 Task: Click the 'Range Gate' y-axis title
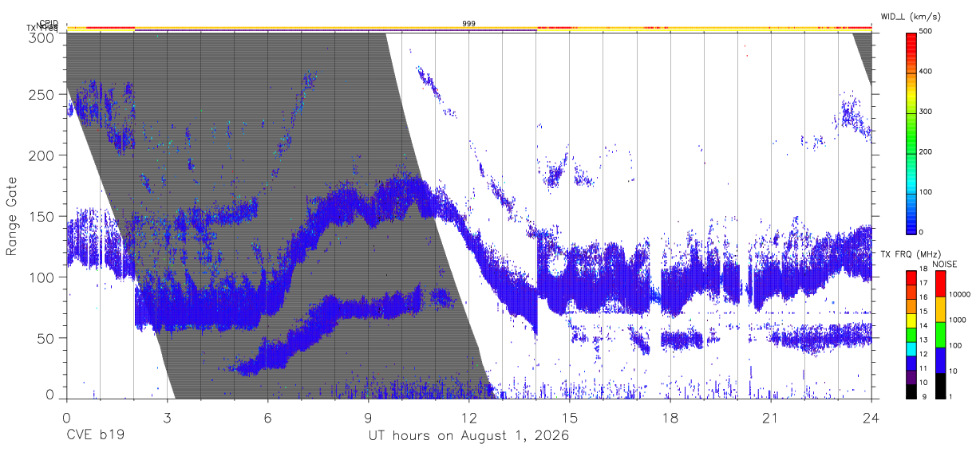tap(13, 215)
